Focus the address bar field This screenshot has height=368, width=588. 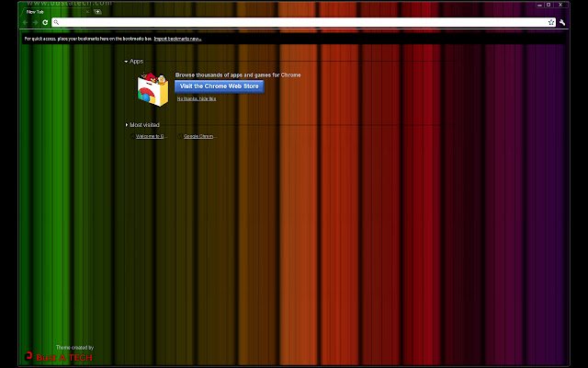[303, 22]
